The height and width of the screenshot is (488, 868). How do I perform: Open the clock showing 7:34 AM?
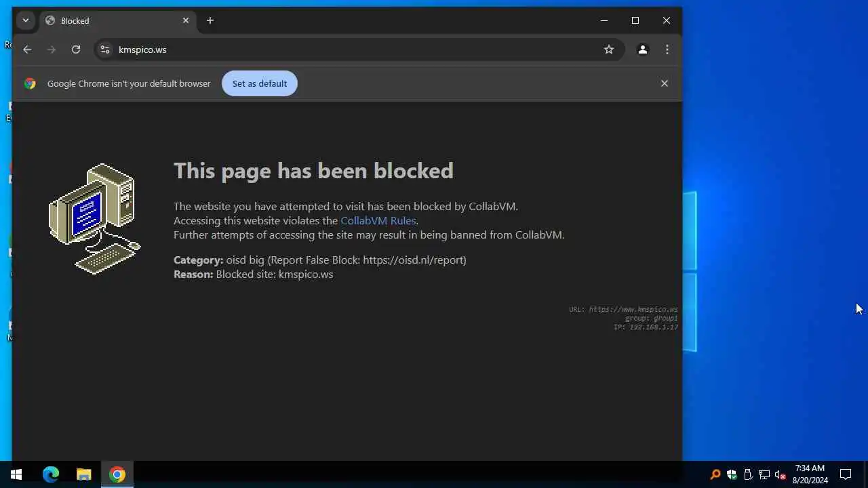point(810,474)
